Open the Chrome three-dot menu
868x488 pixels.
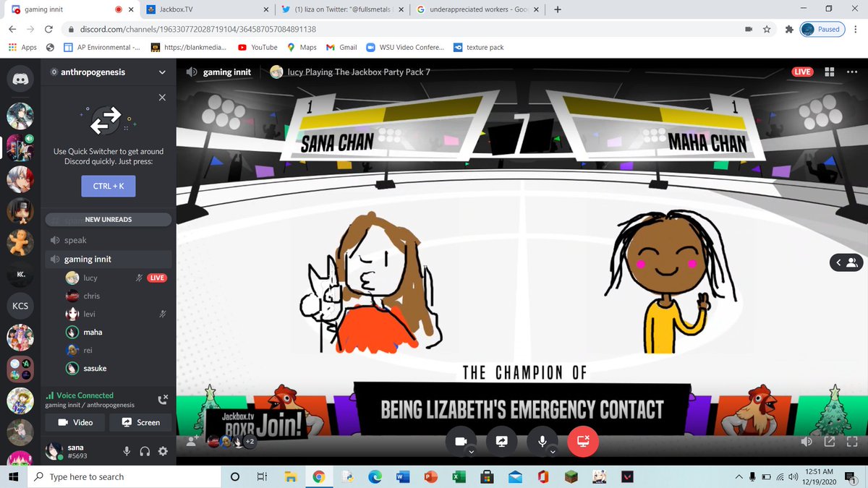pyautogui.click(x=856, y=29)
